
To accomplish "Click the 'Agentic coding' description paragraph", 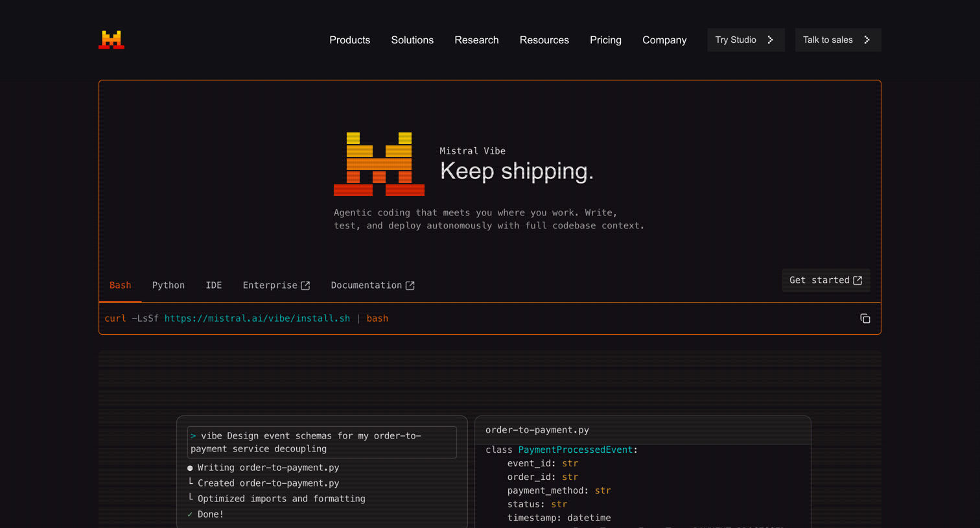I will tap(489, 219).
